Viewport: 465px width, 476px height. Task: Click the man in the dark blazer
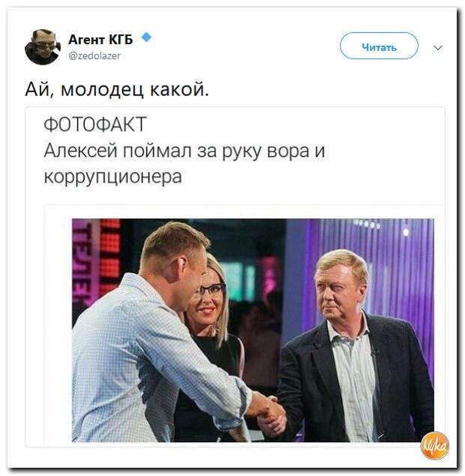(x=355, y=349)
